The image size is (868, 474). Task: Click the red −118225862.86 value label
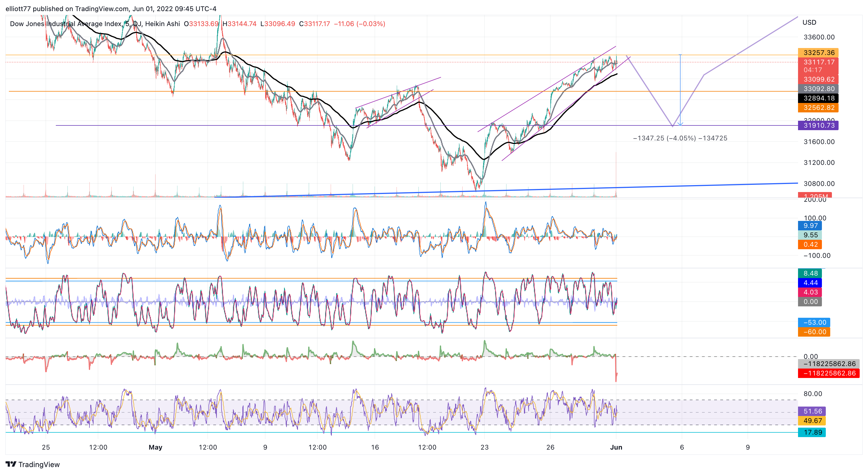tap(829, 373)
